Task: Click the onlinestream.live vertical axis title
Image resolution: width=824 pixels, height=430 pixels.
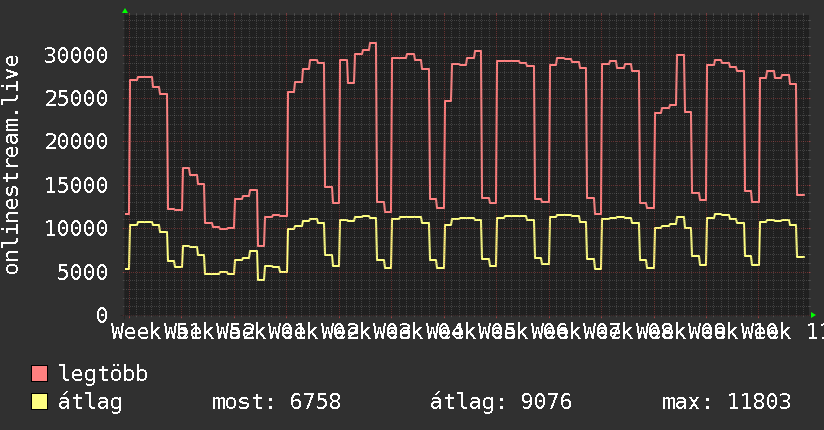Action: [x=12, y=165]
